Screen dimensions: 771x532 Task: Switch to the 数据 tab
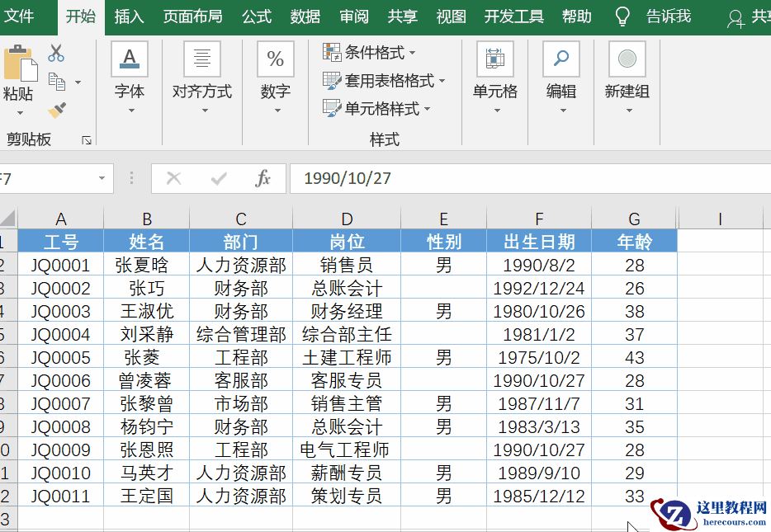click(x=305, y=16)
